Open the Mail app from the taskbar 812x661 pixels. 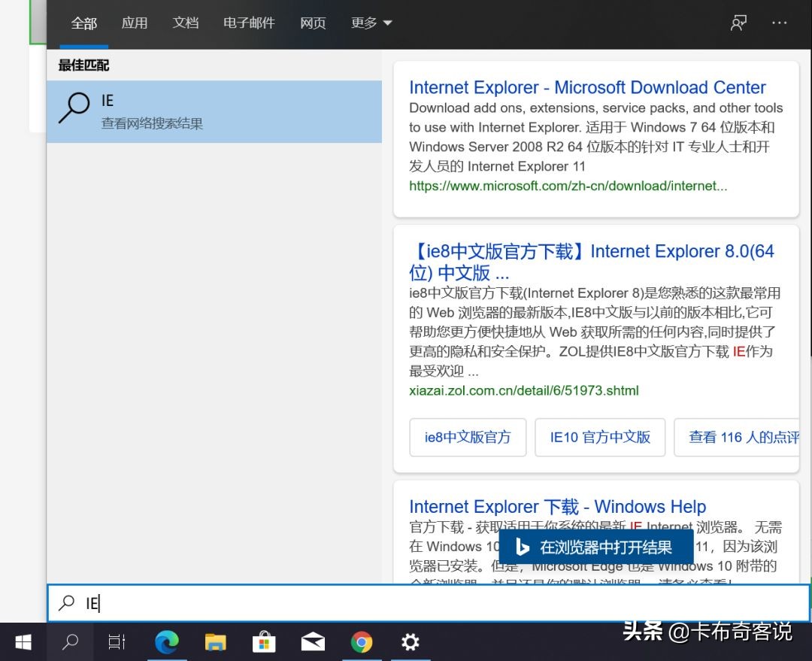point(313,642)
